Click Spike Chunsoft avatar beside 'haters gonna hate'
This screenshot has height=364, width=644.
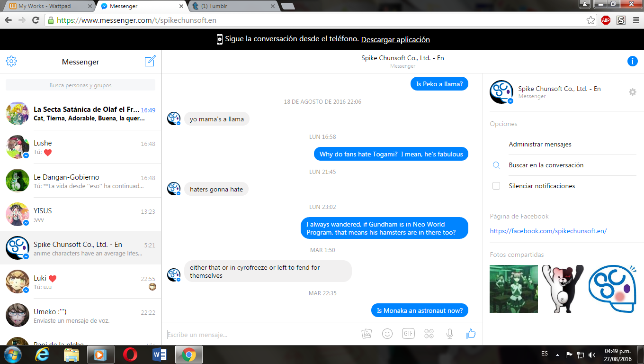(x=174, y=189)
